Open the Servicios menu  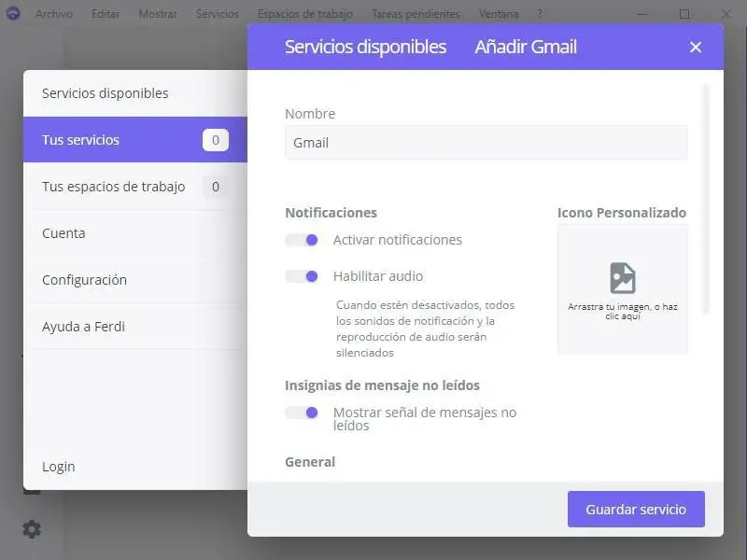(x=218, y=14)
